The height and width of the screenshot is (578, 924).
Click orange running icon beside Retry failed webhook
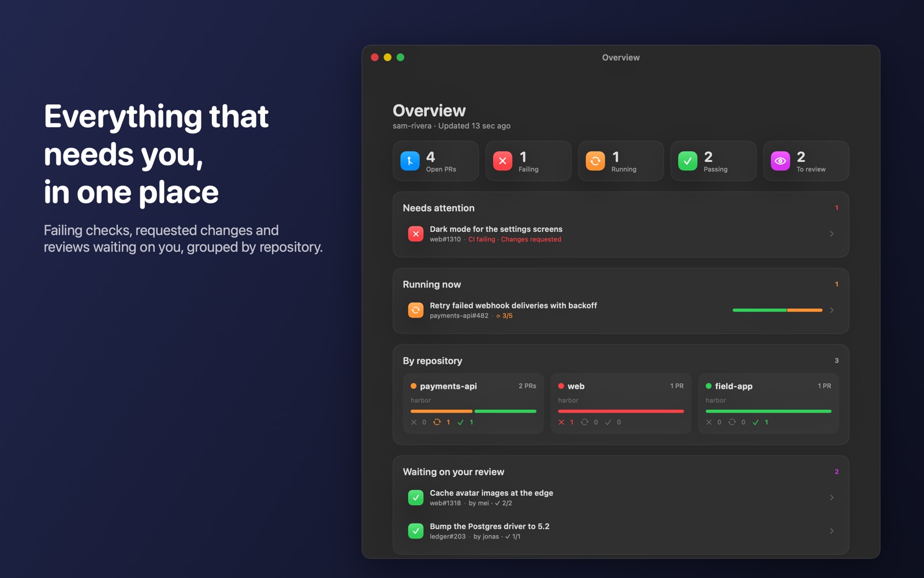pyautogui.click(x=416, y=310)
